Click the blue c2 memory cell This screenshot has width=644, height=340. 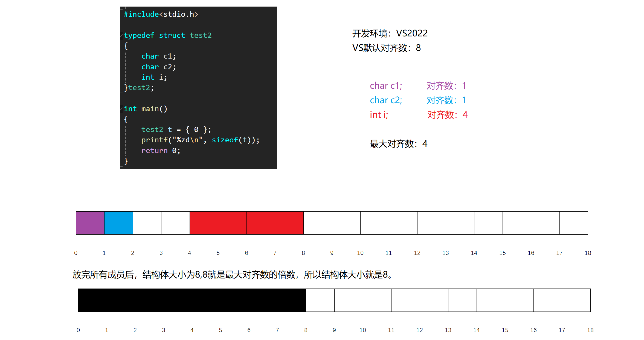tap(118, 223)
